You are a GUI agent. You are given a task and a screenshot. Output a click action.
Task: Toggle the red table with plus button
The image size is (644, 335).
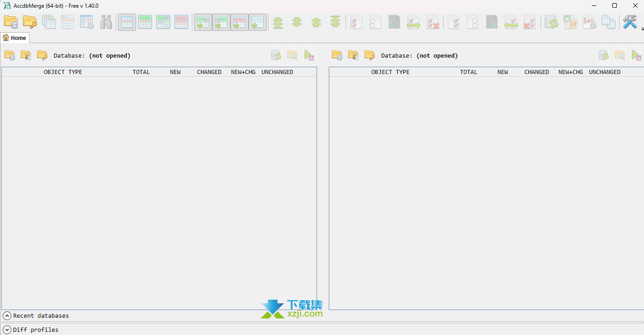239,22
